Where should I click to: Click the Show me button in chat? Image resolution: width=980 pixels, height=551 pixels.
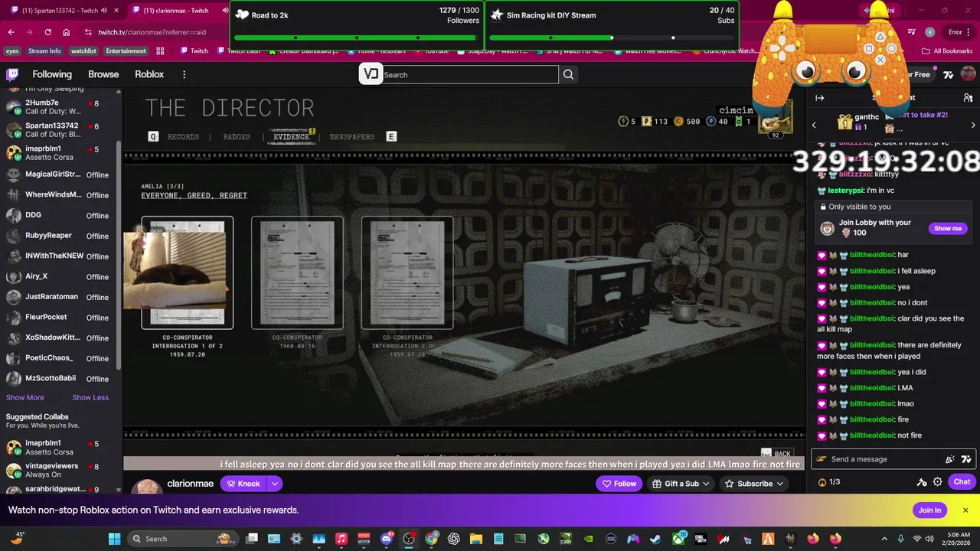click(x=947, y=228)
